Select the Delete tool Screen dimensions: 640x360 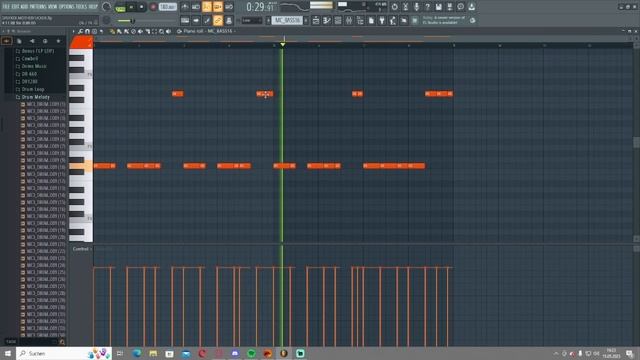coord(133,31)
